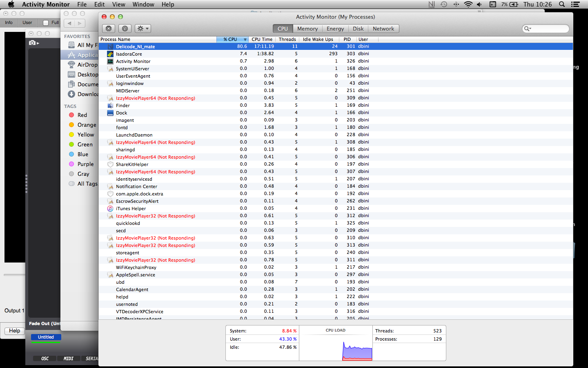
Task: Toggle the Full checkbox in background window
Action: (x=46, y=23)
